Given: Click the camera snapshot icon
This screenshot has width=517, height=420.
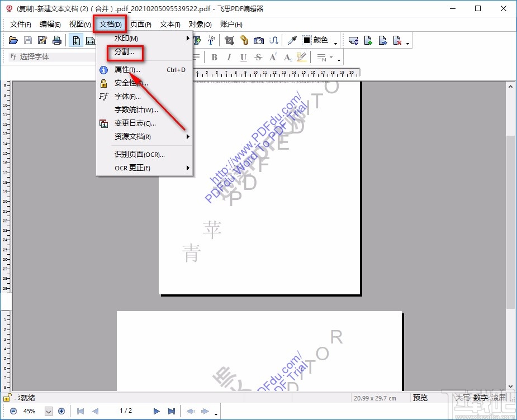Looking at the screenshot, I should point(258,41).
